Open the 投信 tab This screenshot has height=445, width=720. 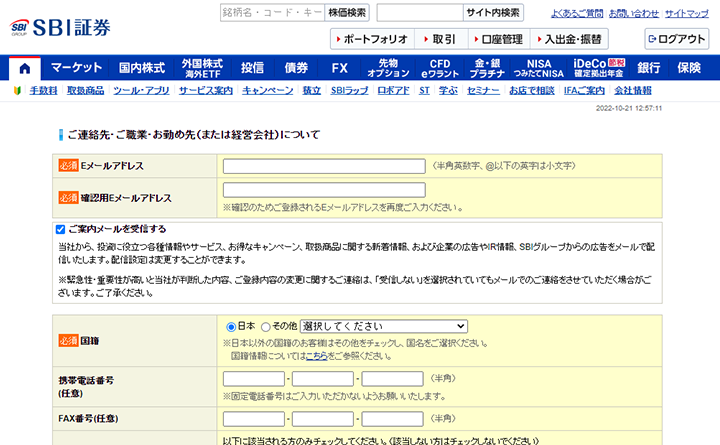252,68
